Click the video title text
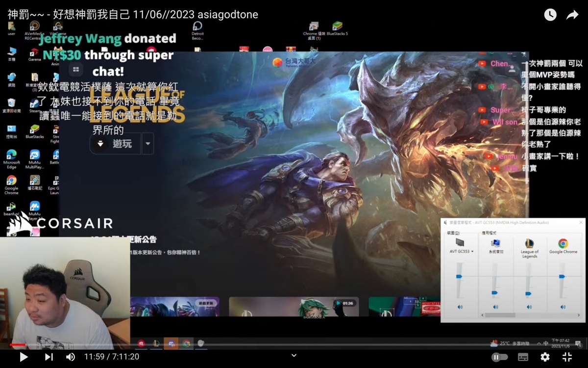Image resolution: width=588 pixels, height=368 pixels. pos(133,15)
